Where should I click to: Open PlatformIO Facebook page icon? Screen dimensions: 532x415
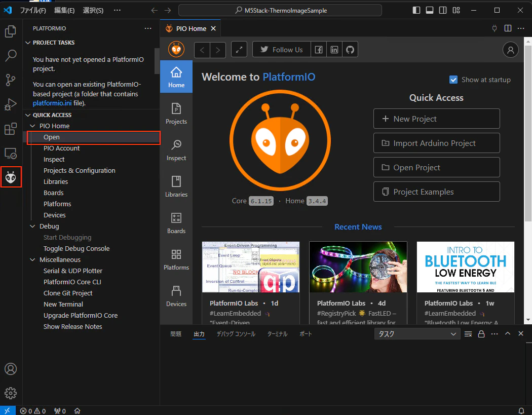(319, 50)
